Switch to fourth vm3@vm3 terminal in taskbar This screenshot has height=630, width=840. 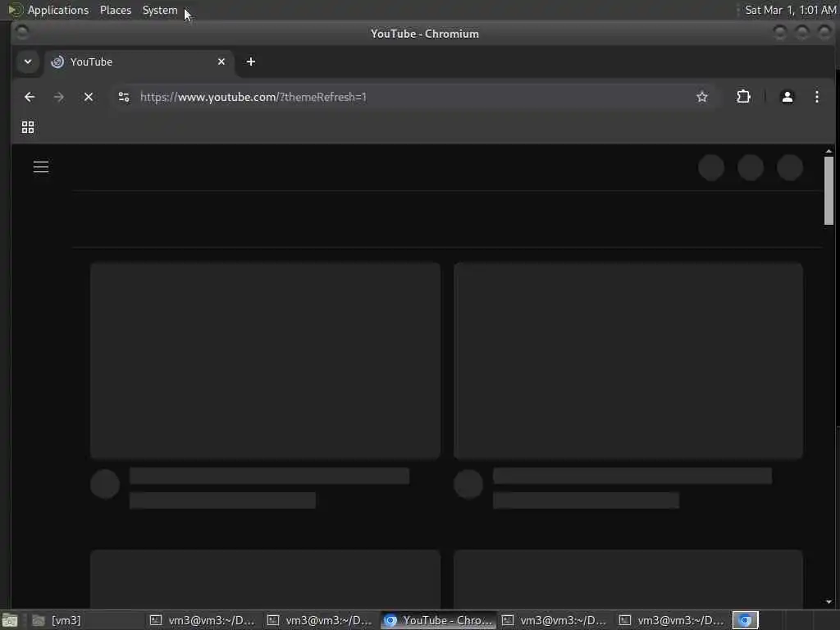673,620
